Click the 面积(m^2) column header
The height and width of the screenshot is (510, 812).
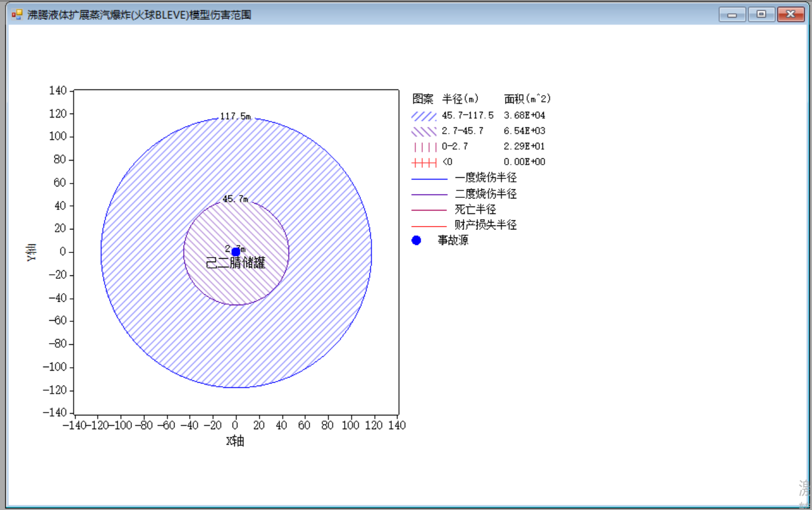[527, 99]
